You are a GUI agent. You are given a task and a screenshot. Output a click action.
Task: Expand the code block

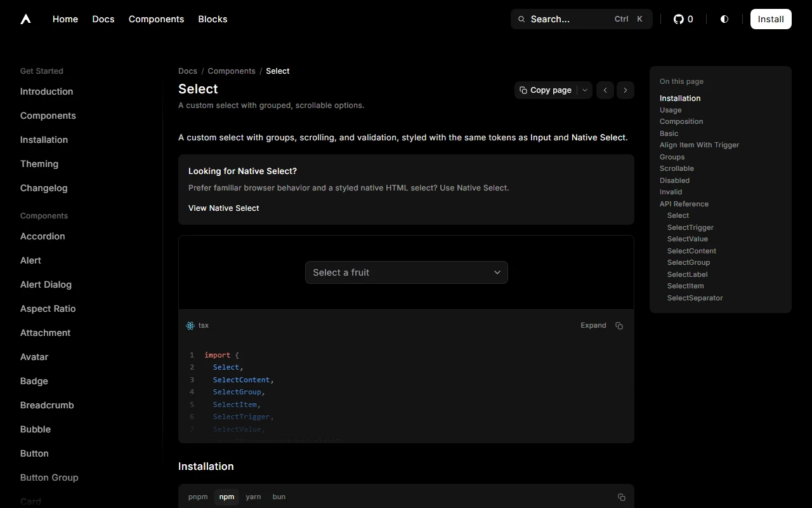point(593,326)
